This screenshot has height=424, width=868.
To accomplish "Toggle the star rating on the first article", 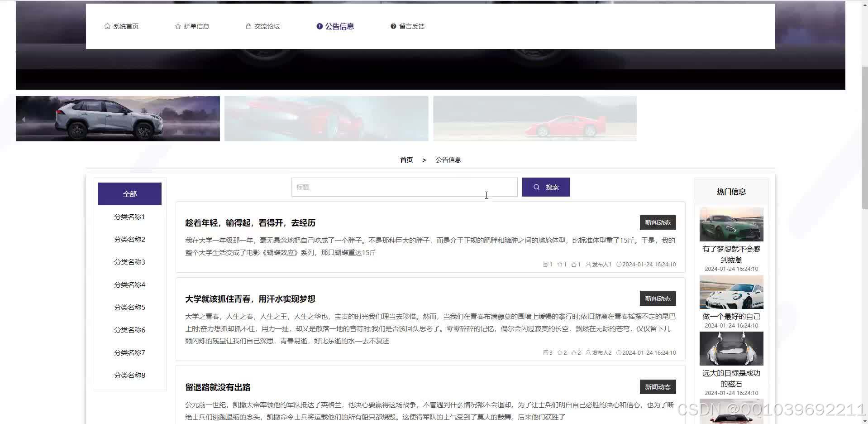I will pos(560,264).
